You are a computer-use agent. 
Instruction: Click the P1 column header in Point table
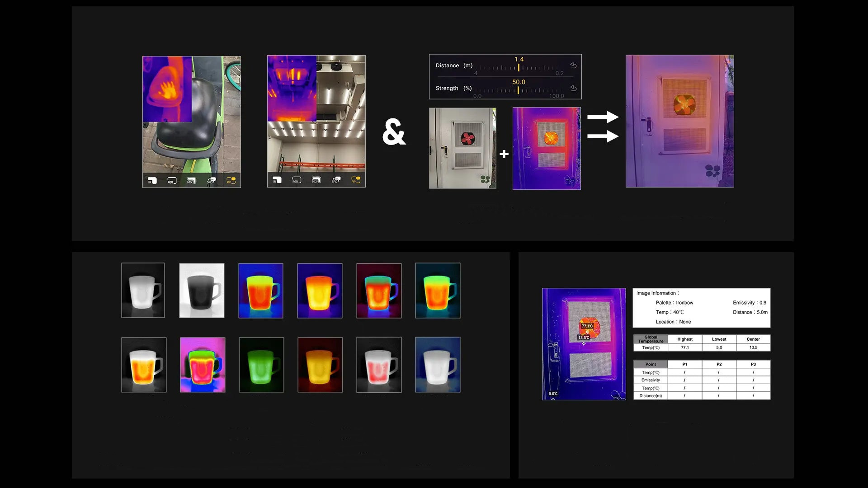[684, 364]
